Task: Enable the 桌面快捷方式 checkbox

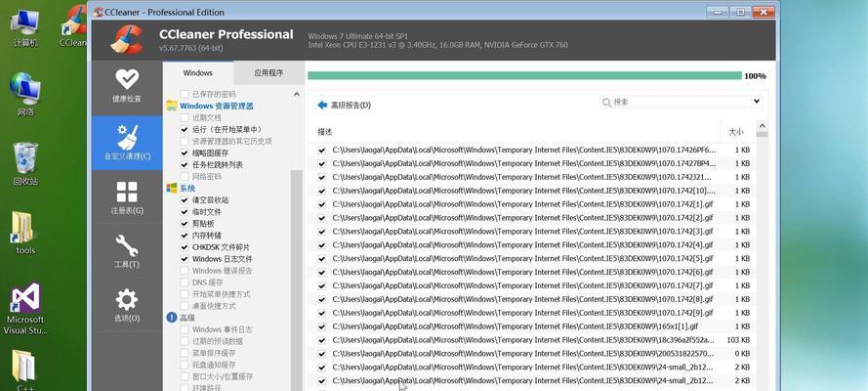Action: [x=185, y=306]
